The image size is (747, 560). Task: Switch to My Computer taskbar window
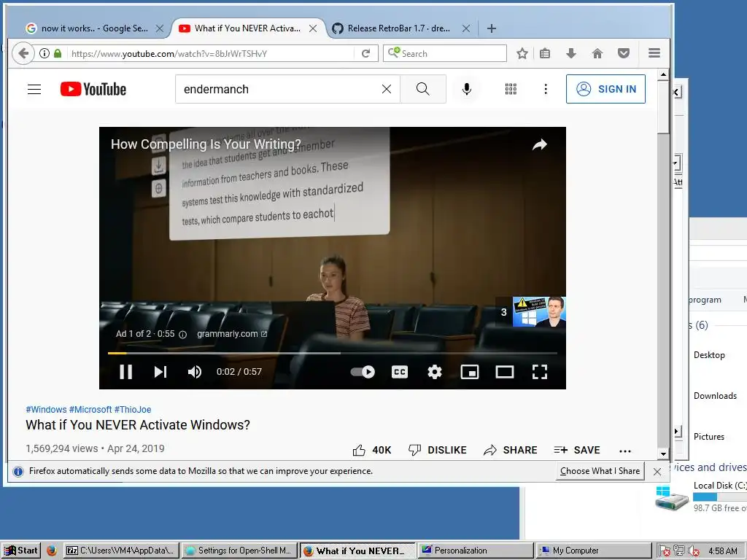593,551
